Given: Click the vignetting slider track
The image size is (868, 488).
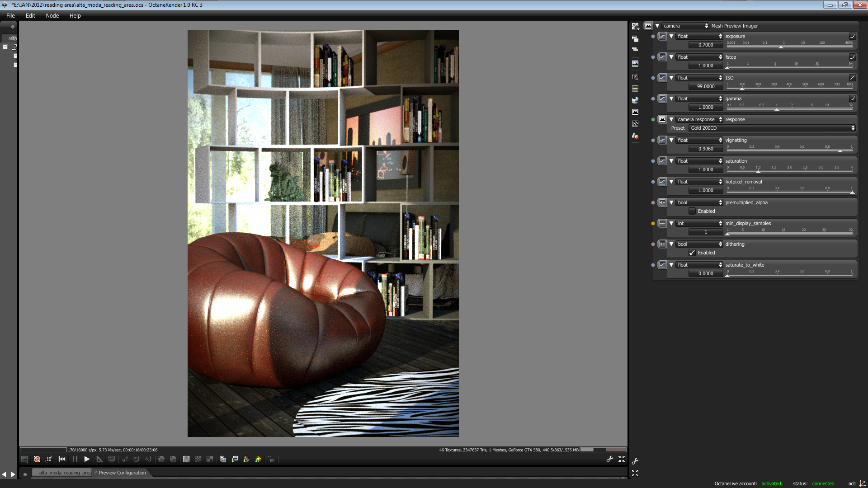Looking at the screenshot, I should tap(789, 151).
